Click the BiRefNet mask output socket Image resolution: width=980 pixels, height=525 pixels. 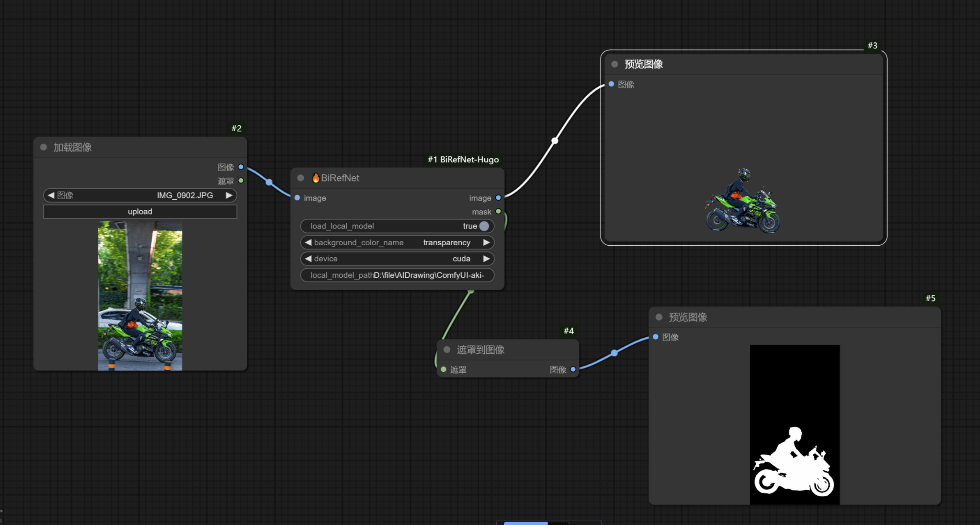tap(498, 211)
